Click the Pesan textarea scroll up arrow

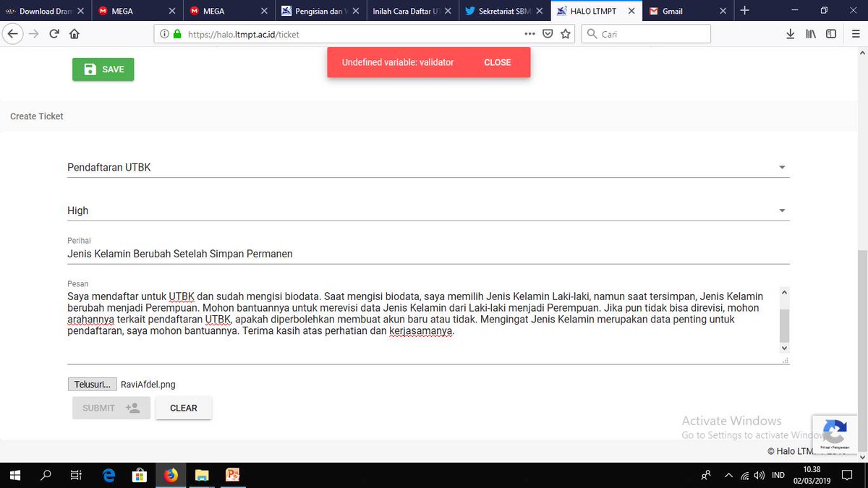click(784, 293)
